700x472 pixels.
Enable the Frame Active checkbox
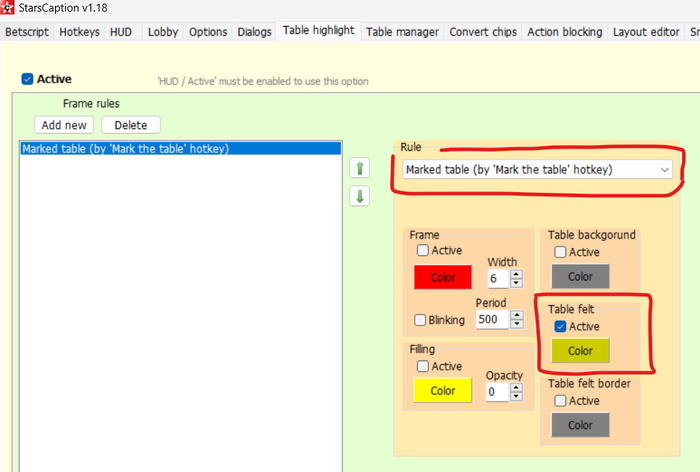click(x=423, y=250)
